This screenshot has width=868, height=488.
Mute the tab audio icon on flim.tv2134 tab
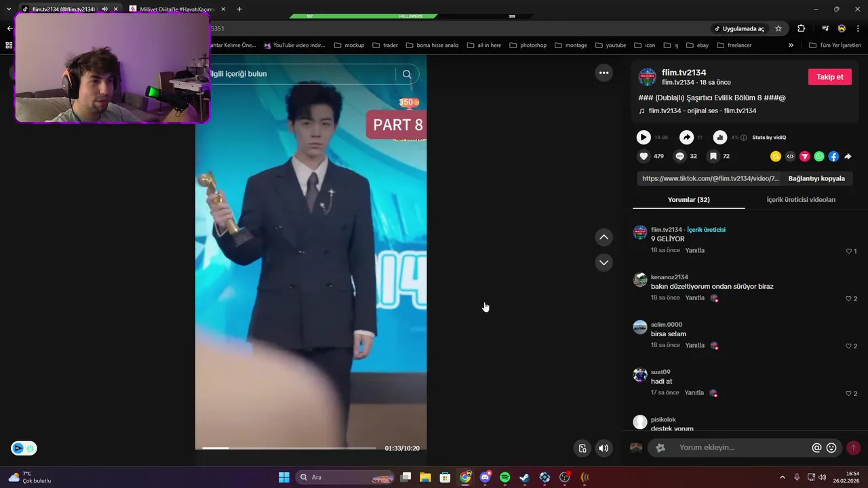pos(104,9)
